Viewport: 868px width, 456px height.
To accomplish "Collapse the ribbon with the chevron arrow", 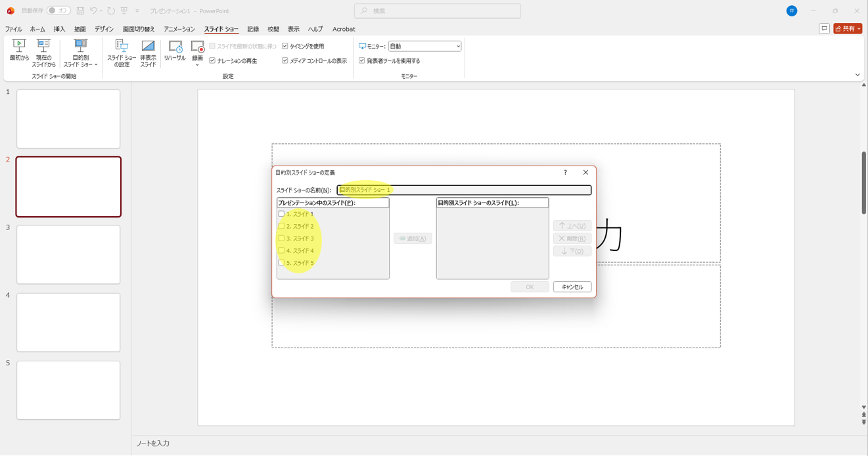I will (857, 75).
